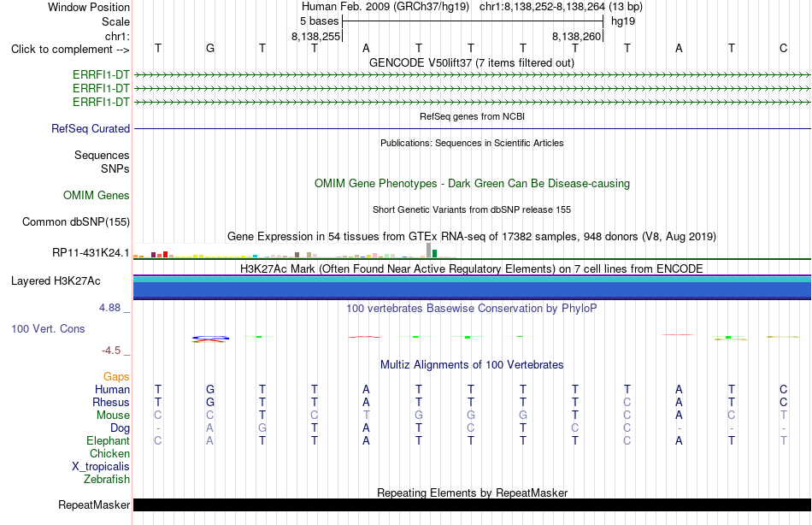The image size is (812, 525).
Task: Click the Scale track label
Action: pyautogui.click(x=115, y=21)
